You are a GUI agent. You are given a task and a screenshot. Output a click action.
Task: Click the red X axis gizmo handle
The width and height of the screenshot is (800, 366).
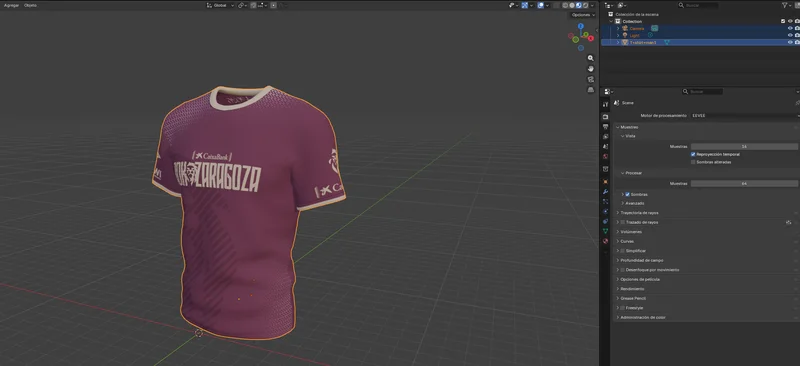(x=591, y=38)
